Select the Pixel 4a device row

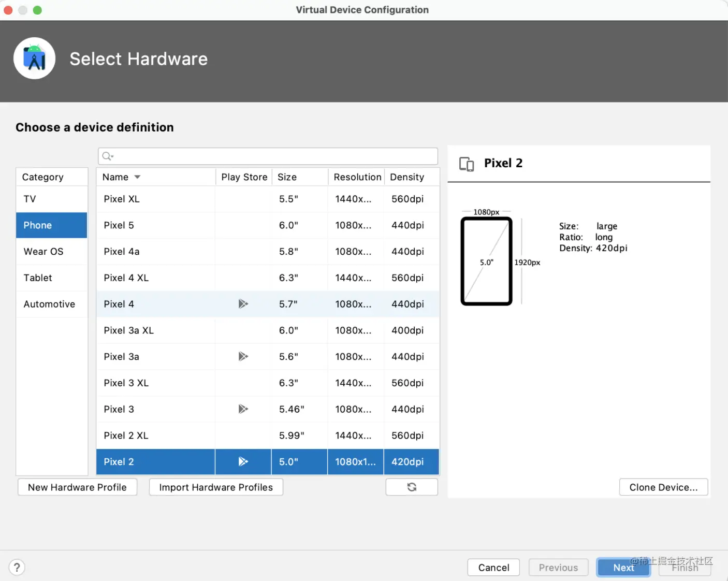(268, 252)
